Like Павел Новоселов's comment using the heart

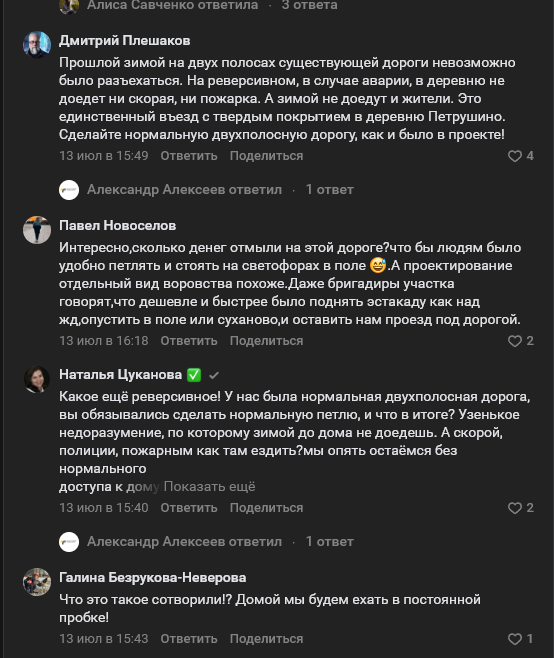pyautogui.click(x=515, y=341)
